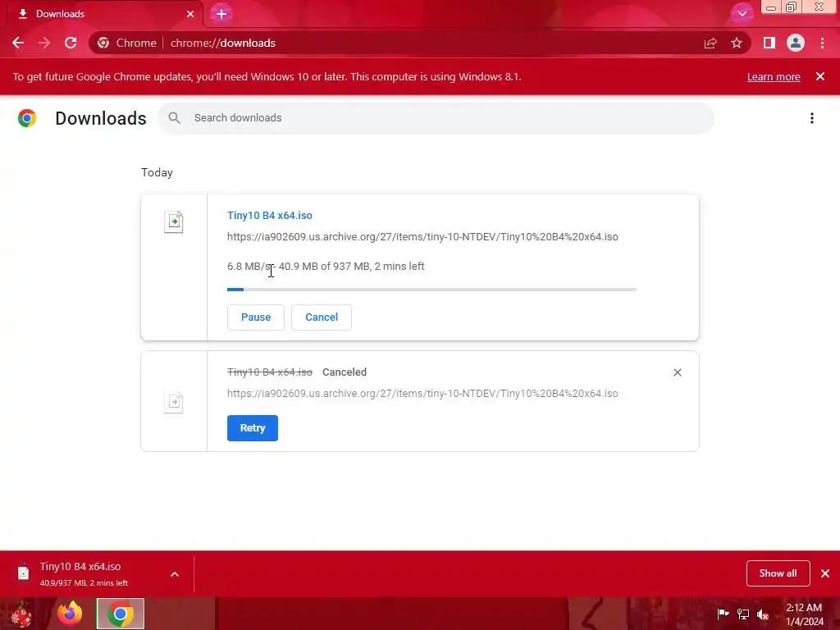Click the 'Today' date heading
The height and width of the screenshot is (630, 840).
click(157, 172)
